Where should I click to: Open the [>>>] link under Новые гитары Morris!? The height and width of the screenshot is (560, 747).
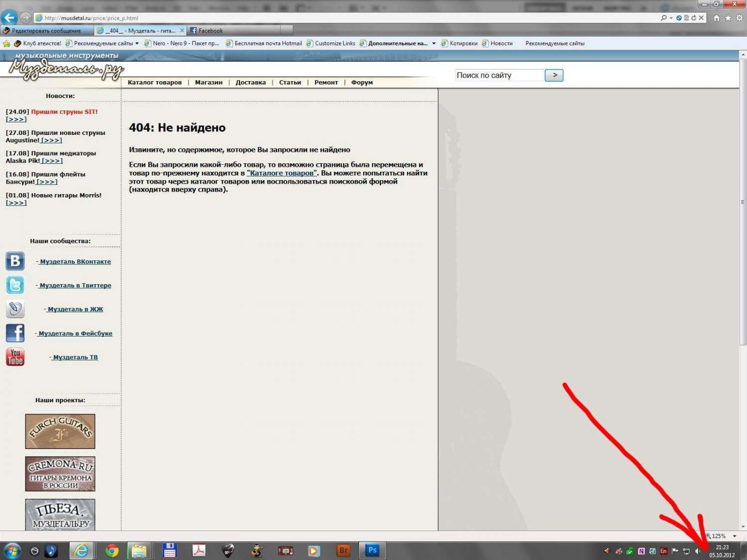pos(16,203)
